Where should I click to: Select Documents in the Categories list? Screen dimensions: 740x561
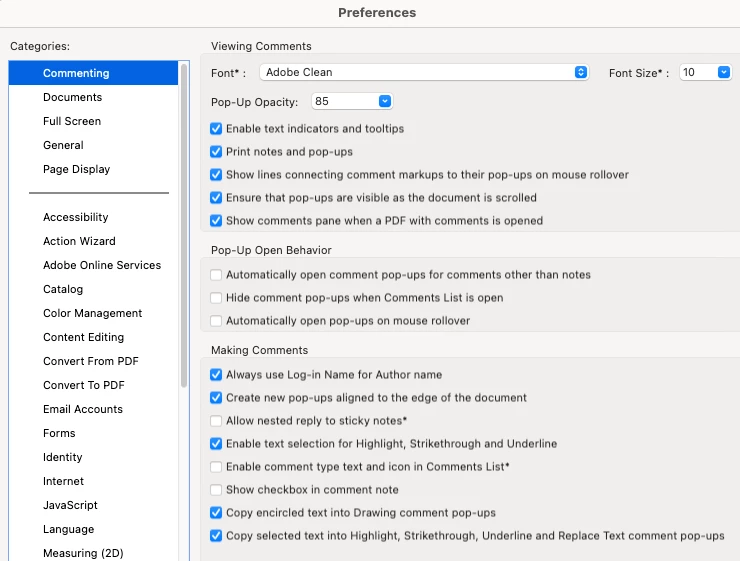(72, 97)
